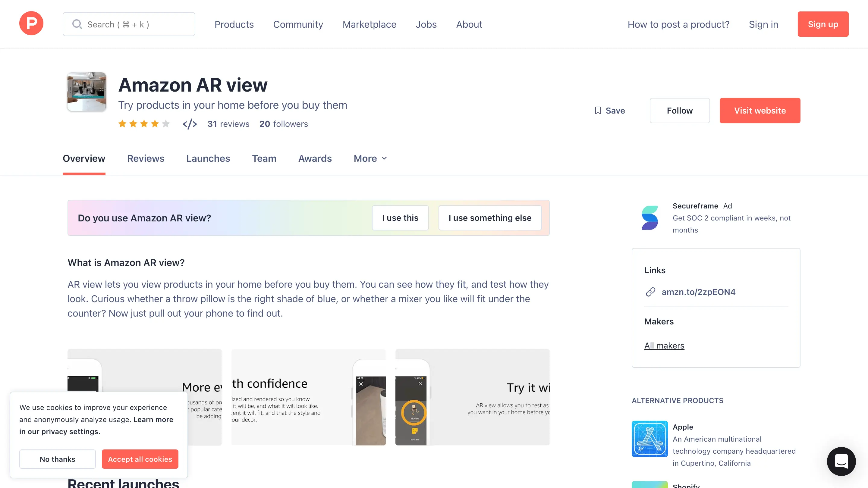Click the 'What is Amazon AR view?' heading
Viewport: 868px width, 488px height.
click(x=126, y=263)
